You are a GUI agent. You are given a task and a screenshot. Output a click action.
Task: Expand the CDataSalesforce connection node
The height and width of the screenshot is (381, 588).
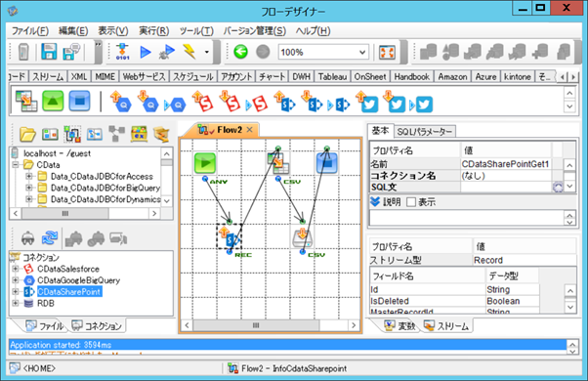tap(16, 269)
